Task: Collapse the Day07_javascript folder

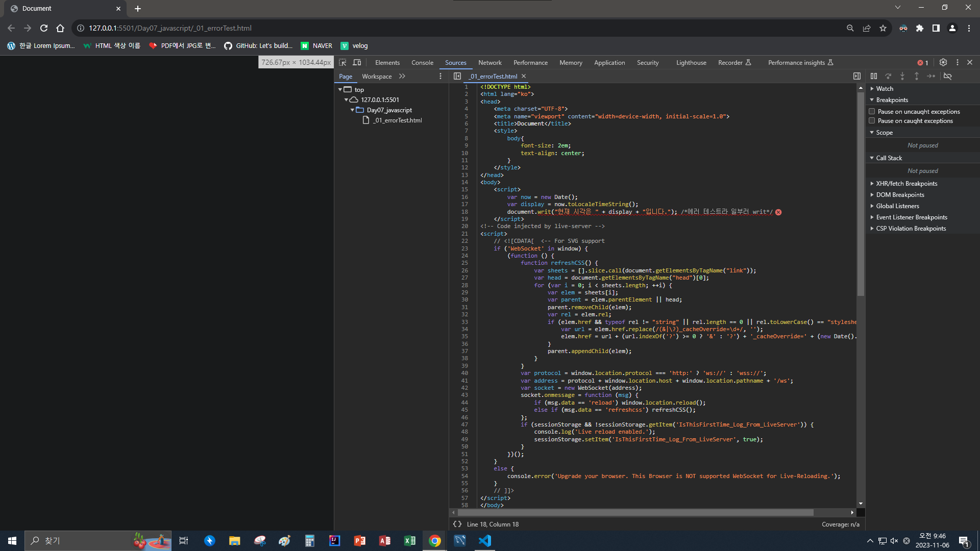Action: pos(352,110)
